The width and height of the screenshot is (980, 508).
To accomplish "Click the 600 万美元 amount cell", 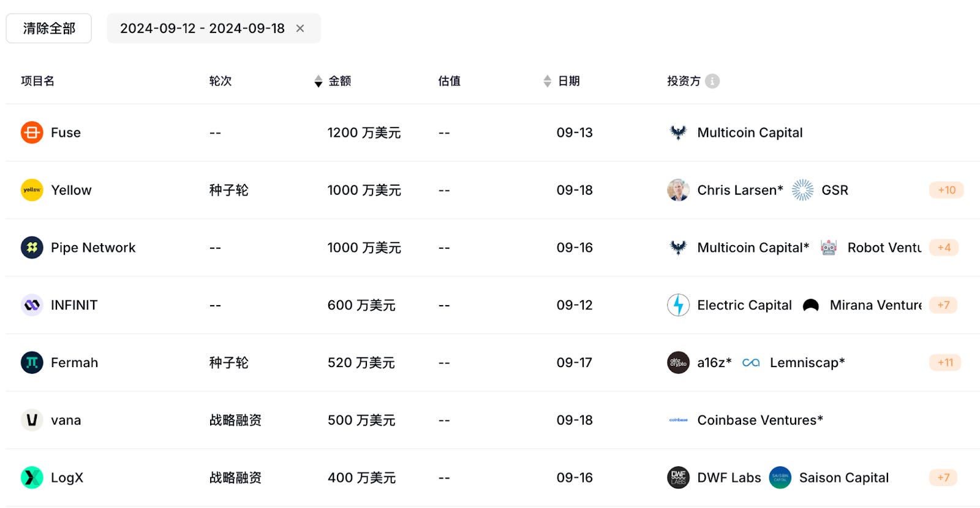I will [361, 305].
